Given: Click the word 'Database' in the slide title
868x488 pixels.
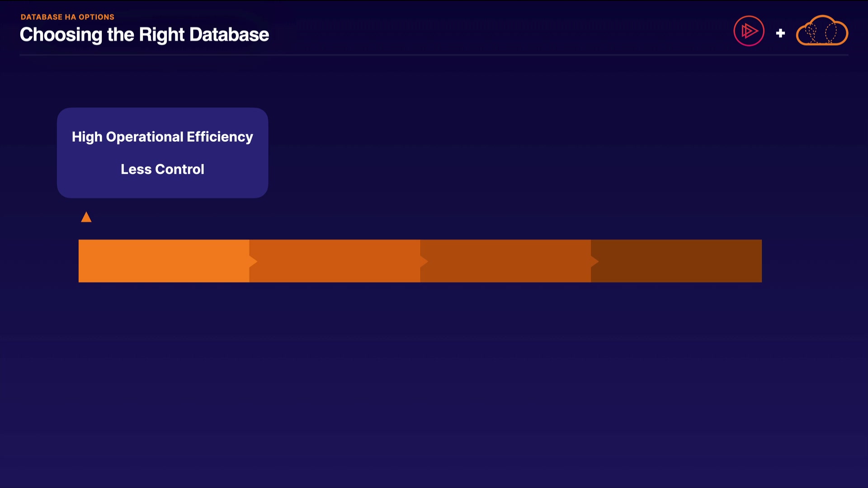Looking at the screenshot, I should pos(229,35).
